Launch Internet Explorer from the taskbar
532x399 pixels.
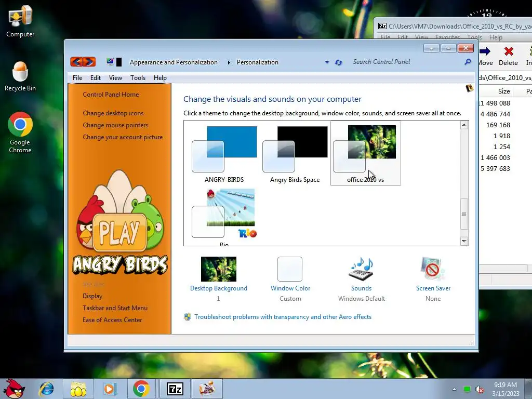pos(46,389)
